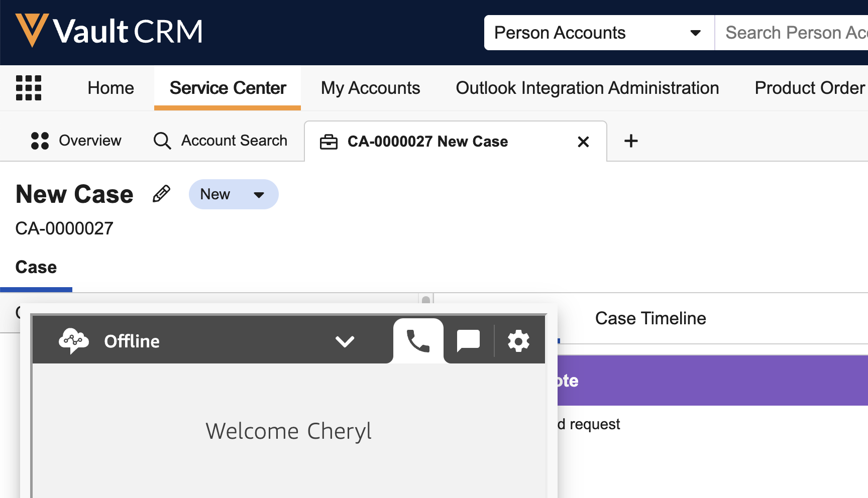Viewport: 868px width, 498px height.
Task: Select the phone tab in softphone panel
Action: (418, 341)
